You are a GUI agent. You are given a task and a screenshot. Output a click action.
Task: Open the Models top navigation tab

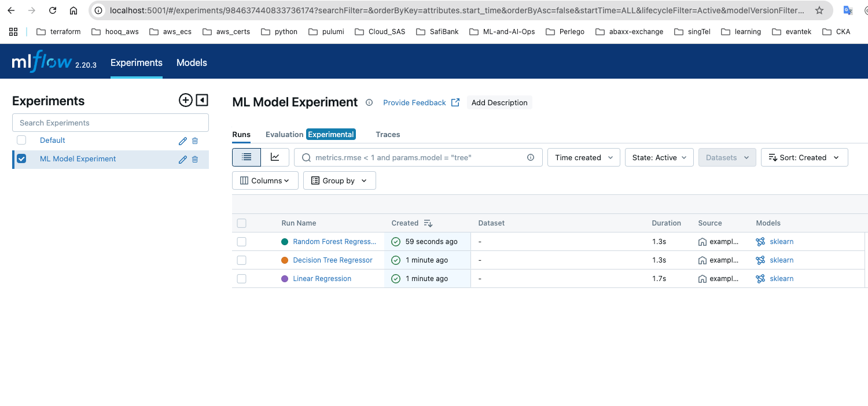coord(192,62)
